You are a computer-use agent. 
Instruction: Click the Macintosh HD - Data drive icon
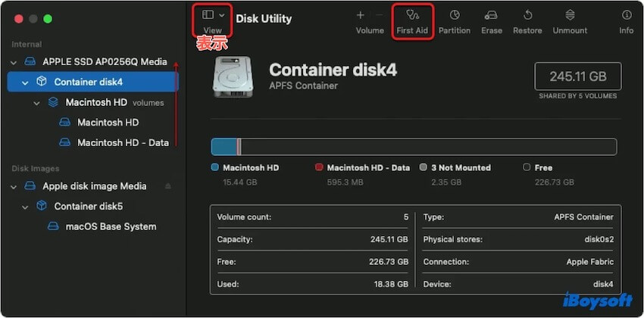(x=64, y=142)
